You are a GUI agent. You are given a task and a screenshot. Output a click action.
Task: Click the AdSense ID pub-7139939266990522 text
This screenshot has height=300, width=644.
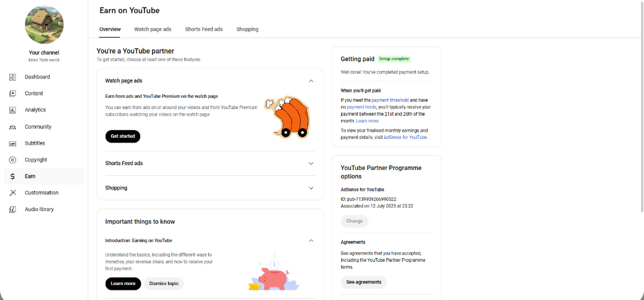(369, 199)
